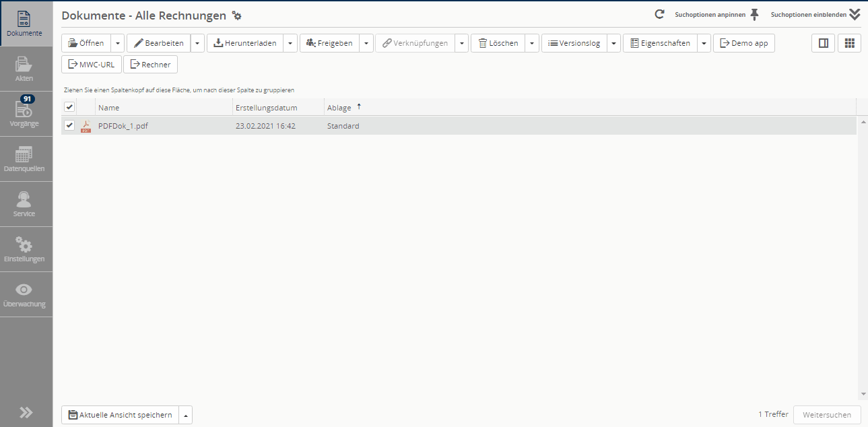Toggle the select-all checkbox in the header

69,107
